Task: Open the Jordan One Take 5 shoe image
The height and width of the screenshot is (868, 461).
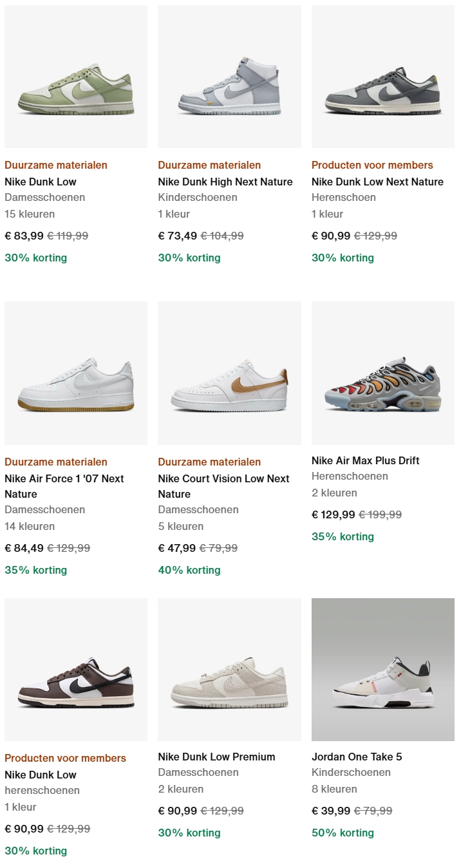Action: point(383,670)
